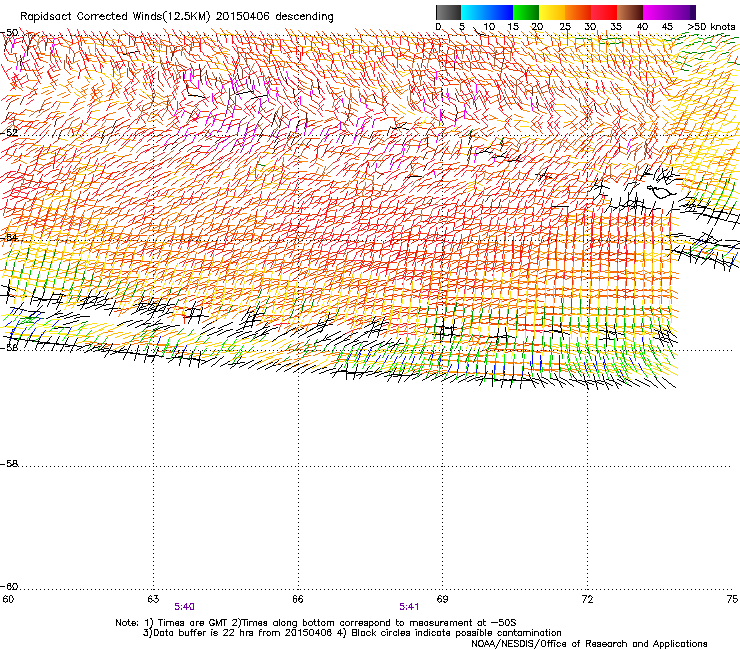
Task: Click the purple '5:40' time marker
Action: (x=185, y=607)
